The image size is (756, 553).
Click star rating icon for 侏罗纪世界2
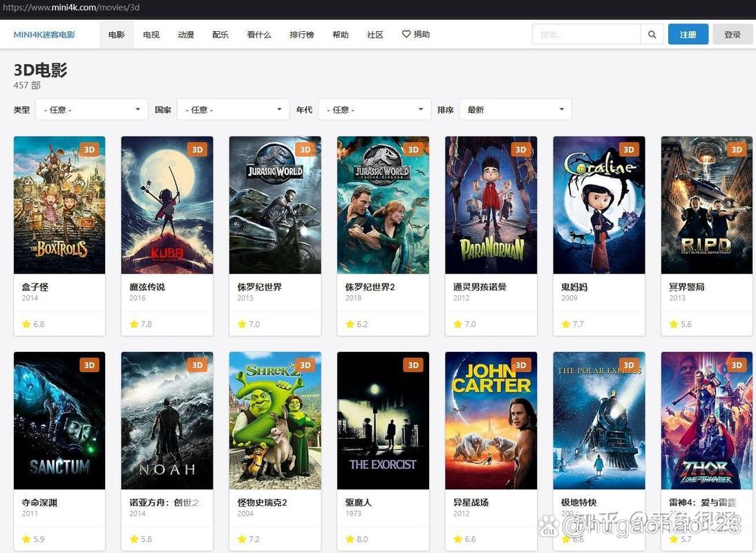(x=350, y=324)
